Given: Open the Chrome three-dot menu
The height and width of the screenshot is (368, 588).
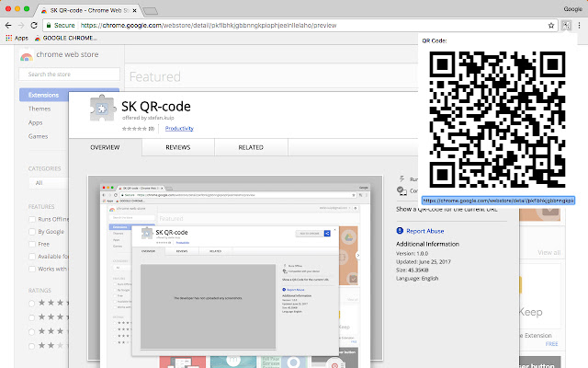Looking at the screenshot, I should 580,25.
